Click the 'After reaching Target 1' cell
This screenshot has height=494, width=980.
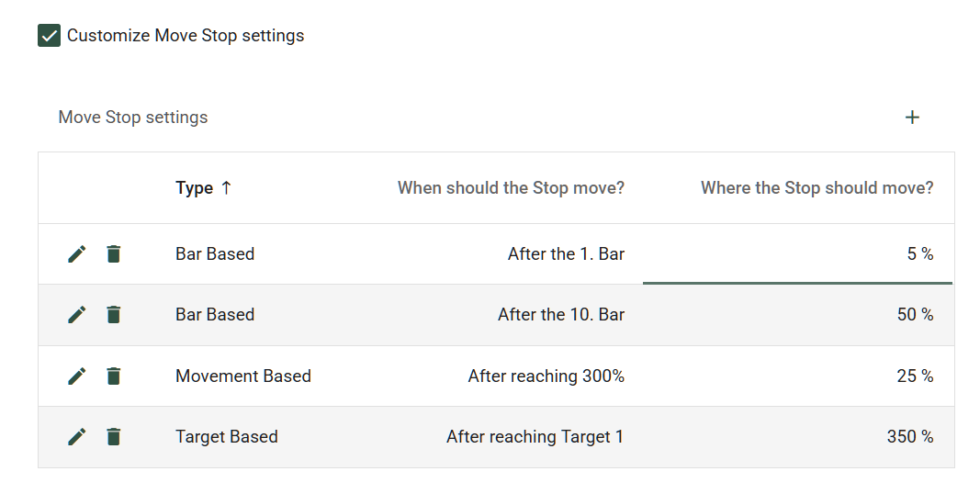tap(535, 437)
